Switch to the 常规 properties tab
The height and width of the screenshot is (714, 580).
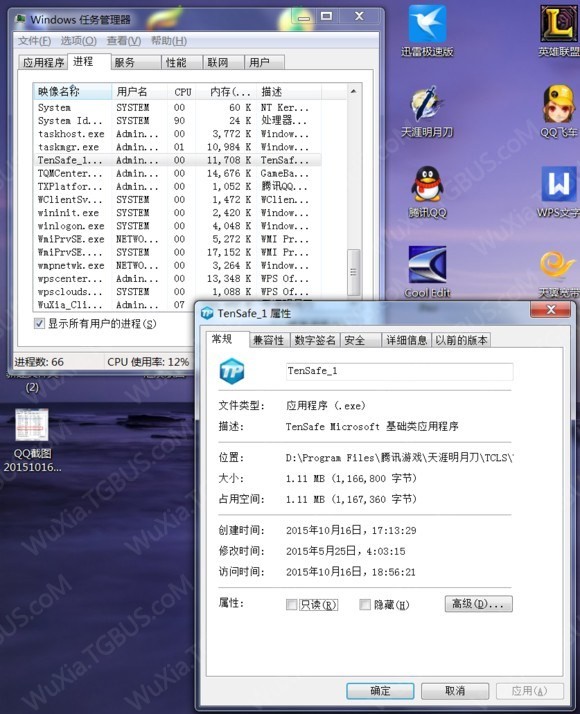(228, 339)
